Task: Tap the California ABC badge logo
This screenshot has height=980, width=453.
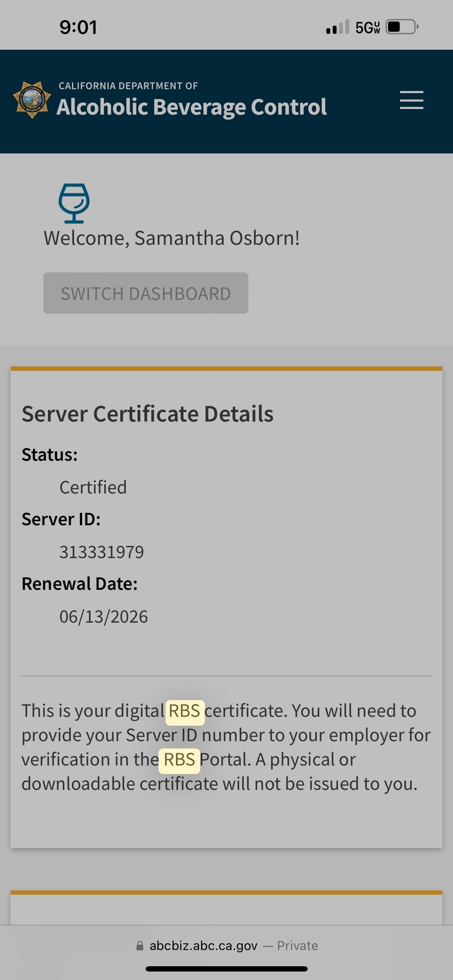Action: tap(32, 100)
